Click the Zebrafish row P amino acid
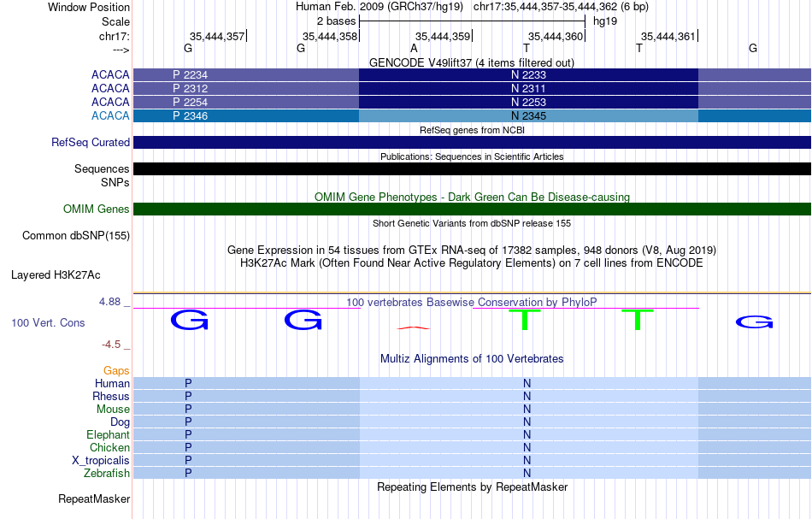Viewport: 812px width, 519px height. [x=188, y=473]
